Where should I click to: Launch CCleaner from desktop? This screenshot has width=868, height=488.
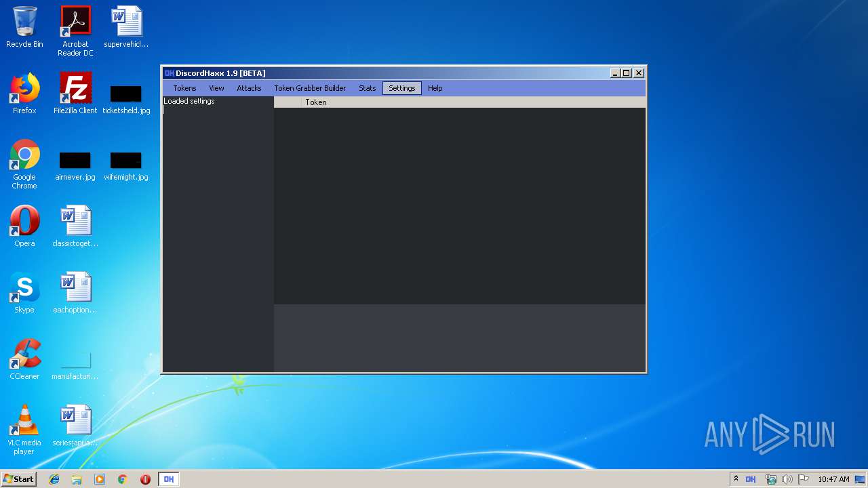pos(24,359)
